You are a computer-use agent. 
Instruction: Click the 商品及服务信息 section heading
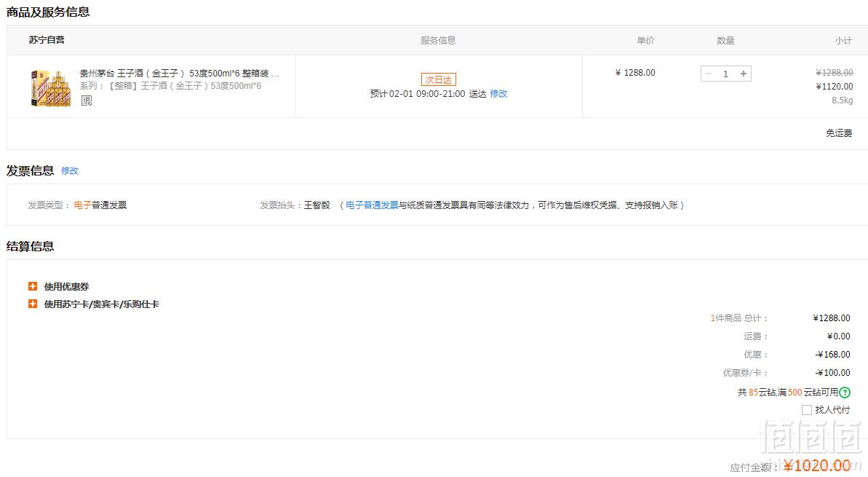coord(48,12)
